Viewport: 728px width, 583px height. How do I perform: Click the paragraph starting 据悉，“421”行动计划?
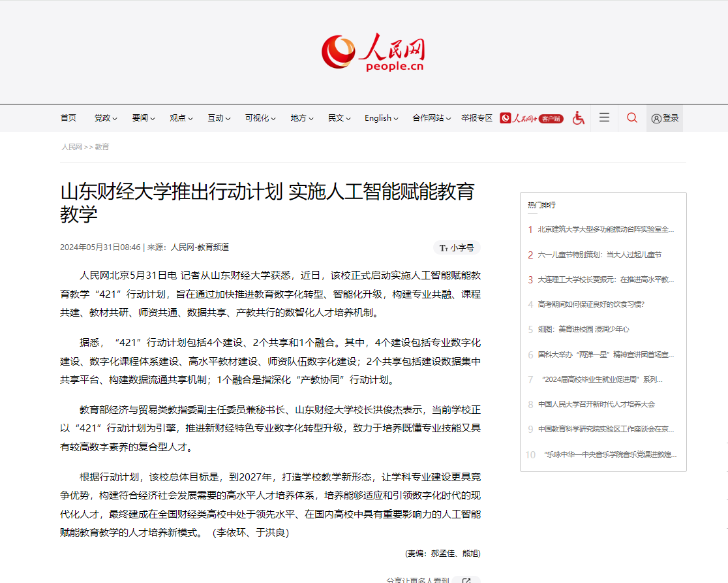(270, 362)
